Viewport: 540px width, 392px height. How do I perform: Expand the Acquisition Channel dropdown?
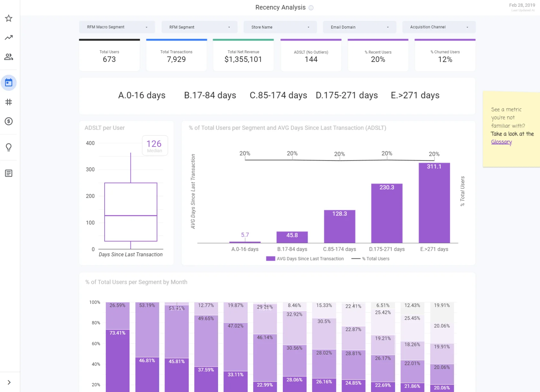(x=439, y=27)
